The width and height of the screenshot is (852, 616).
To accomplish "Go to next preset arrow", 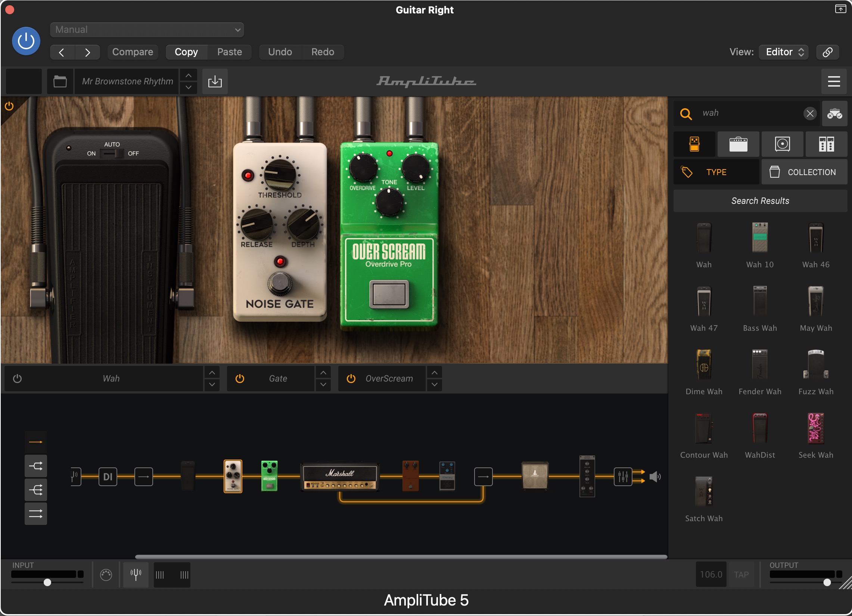I will pyautogui.click(x=87, y=52).
